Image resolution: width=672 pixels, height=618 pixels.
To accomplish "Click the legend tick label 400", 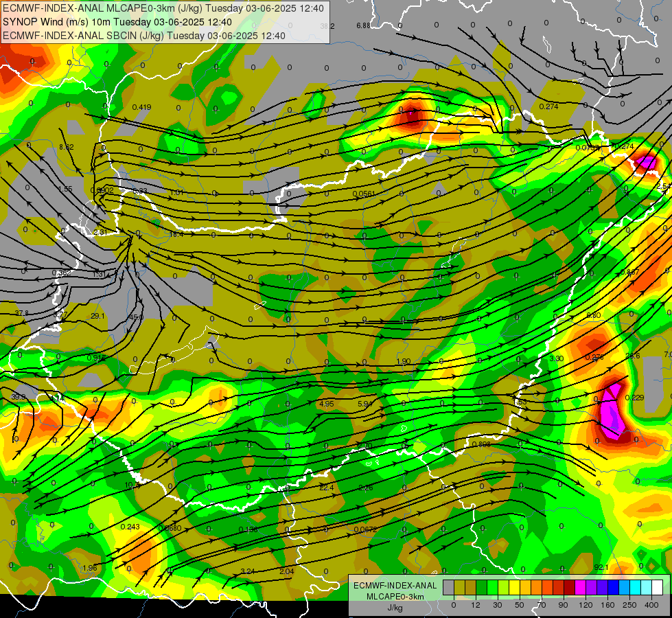I will [x=651, y=605].
